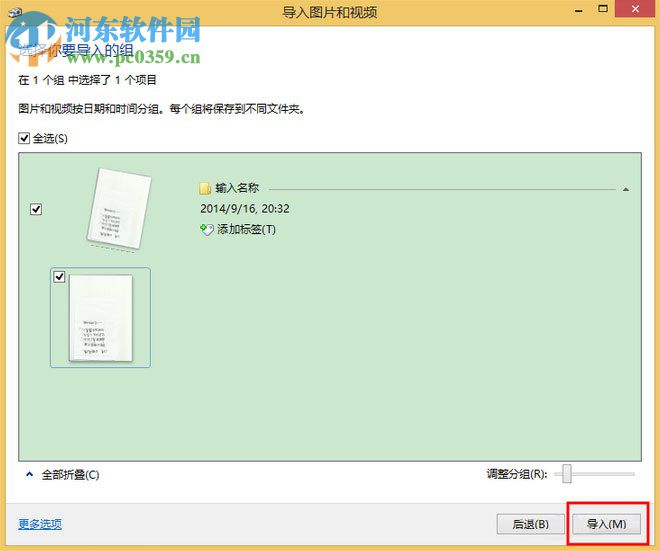The width and height of the screenshot is (660, 551).
Task: Collapse all groups via the 全部折叠(C) arrow
Action: pos(29,474)
